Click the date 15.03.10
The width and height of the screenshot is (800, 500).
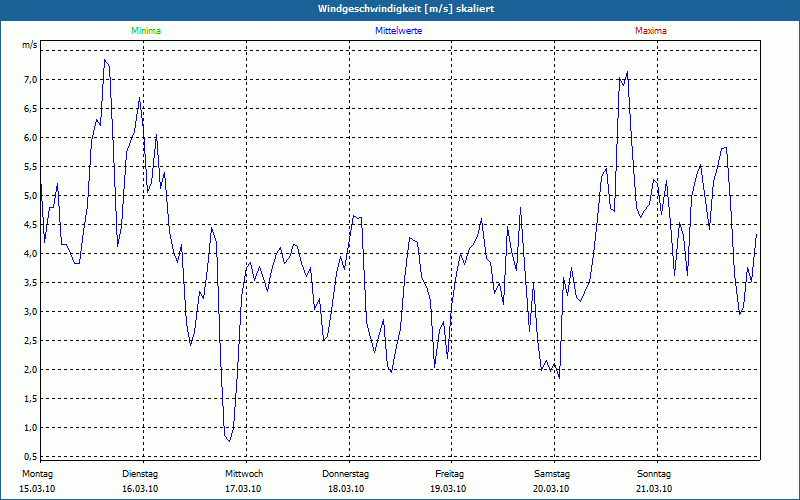(37, 489)
